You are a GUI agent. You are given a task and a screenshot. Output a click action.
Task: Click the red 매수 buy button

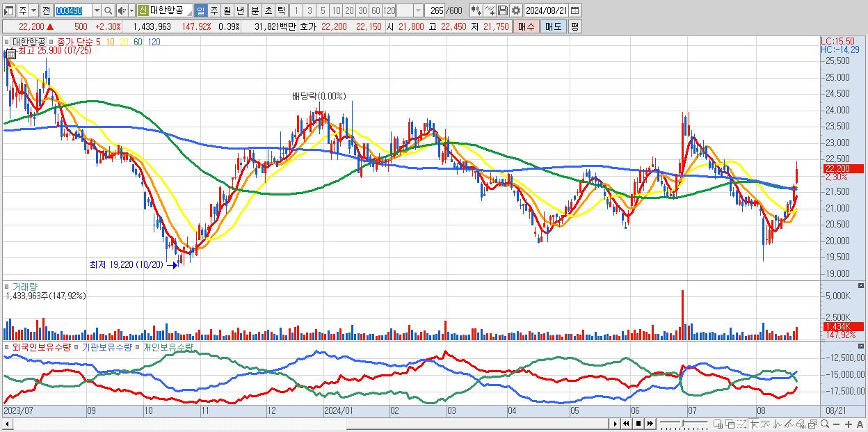click(x=526, y=26)
